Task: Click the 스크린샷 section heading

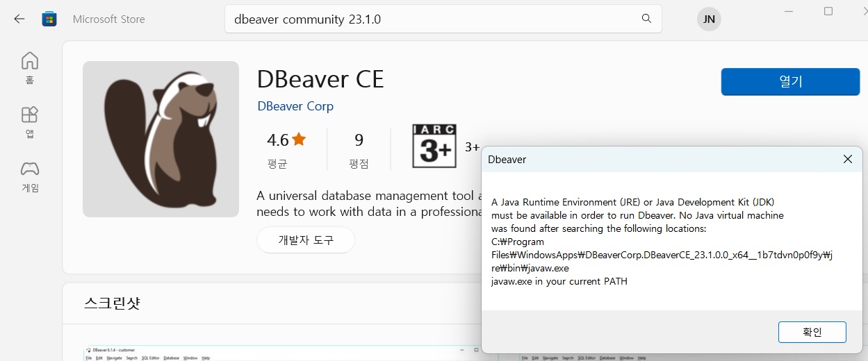Action: coord(113,303)
